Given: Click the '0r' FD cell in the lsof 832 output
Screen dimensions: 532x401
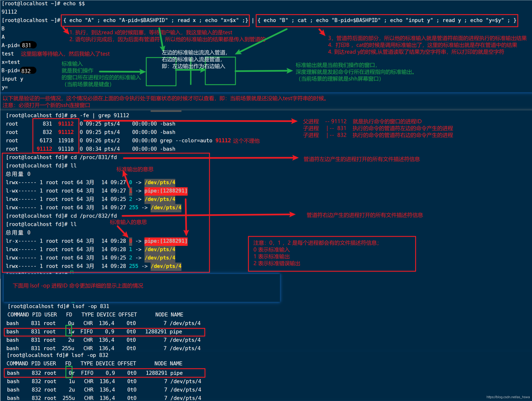Looking at the screenshot, I should [72, 373].
